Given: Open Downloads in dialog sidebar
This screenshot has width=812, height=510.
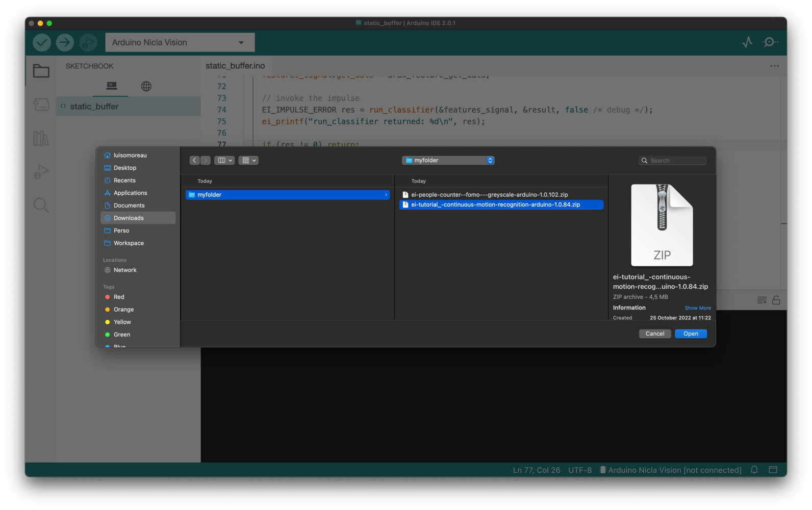Looking at the screenshot, I should coord(138,218).
